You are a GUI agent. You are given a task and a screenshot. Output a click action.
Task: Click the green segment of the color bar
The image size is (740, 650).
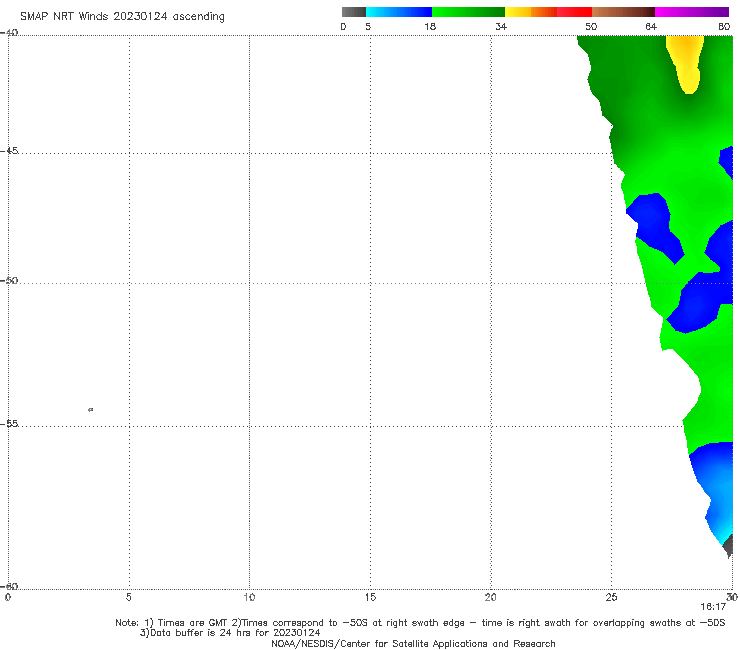coord(468,12)
